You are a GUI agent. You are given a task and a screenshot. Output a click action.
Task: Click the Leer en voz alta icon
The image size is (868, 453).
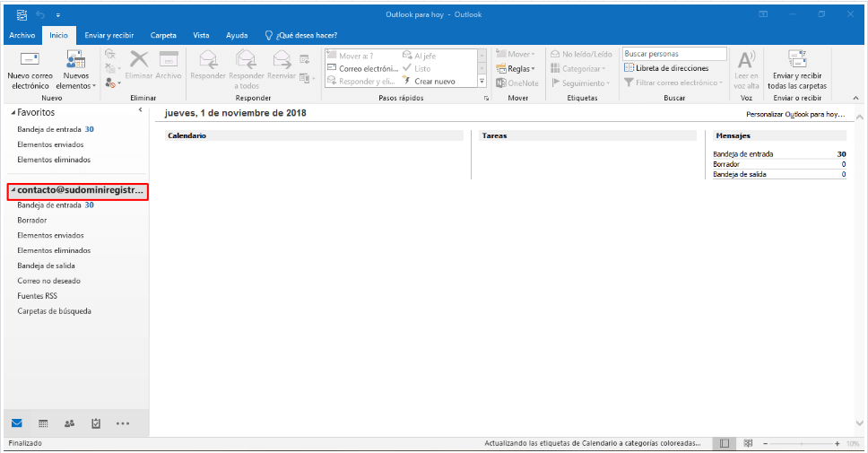tap(746, 59)
